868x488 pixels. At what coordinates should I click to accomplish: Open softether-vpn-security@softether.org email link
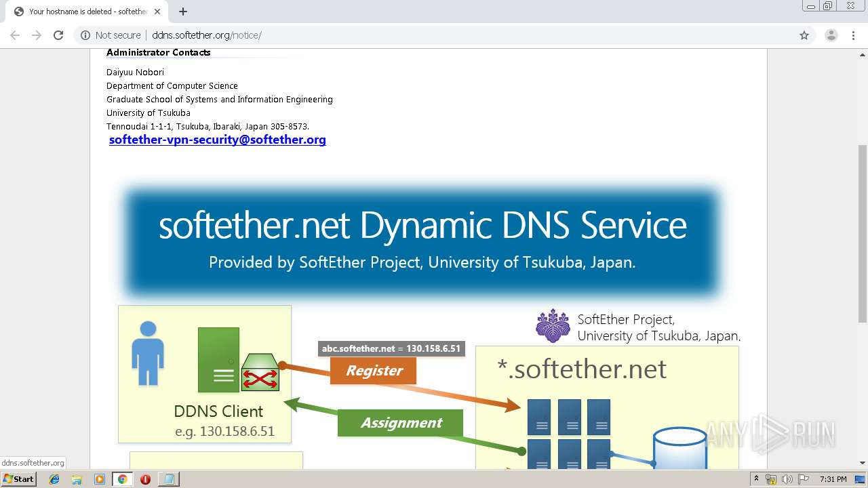coord(218,140)
